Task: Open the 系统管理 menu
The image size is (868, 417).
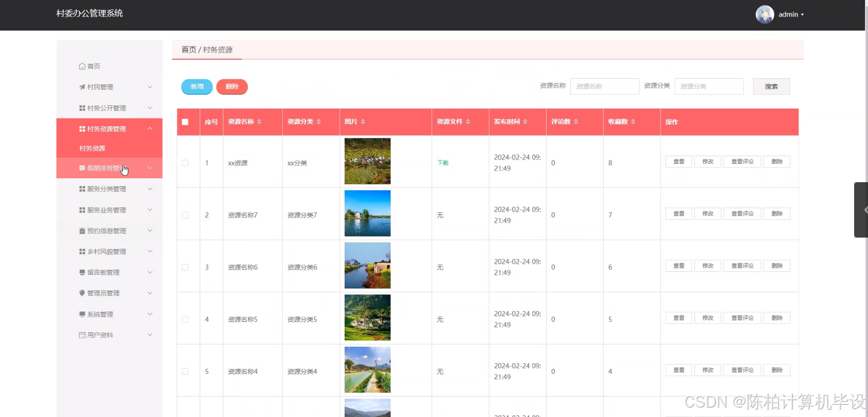Action: 110,314
